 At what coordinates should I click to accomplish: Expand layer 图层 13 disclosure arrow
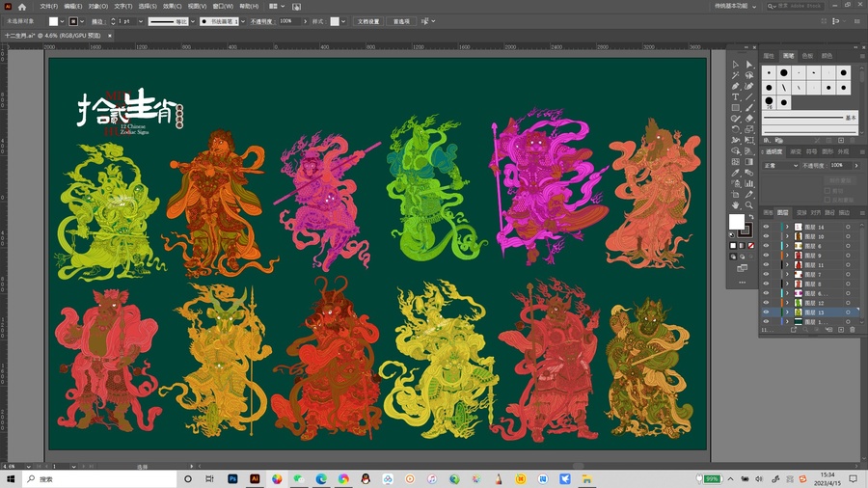click(x=787, y=312)
